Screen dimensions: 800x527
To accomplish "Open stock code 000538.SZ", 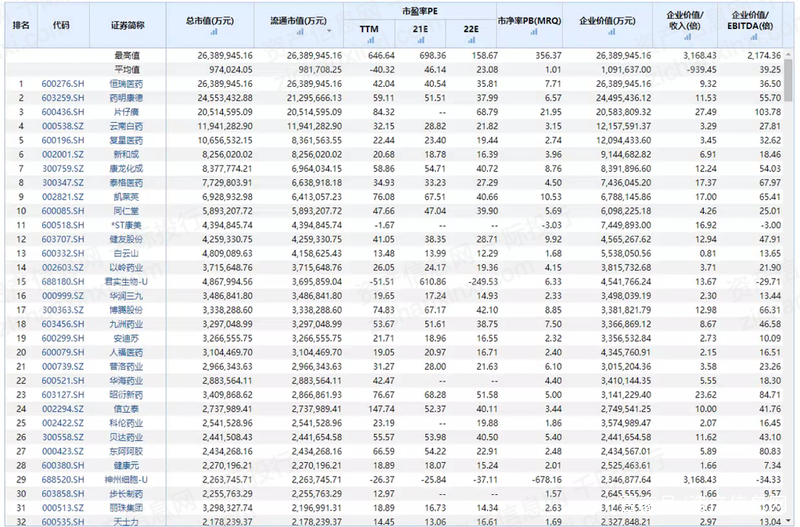I will tap(63, 126).
